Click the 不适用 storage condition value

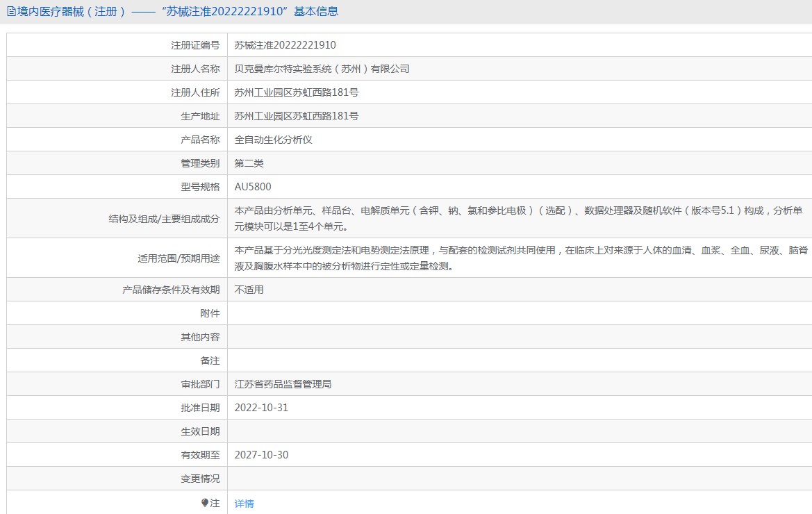pos(249,290)
